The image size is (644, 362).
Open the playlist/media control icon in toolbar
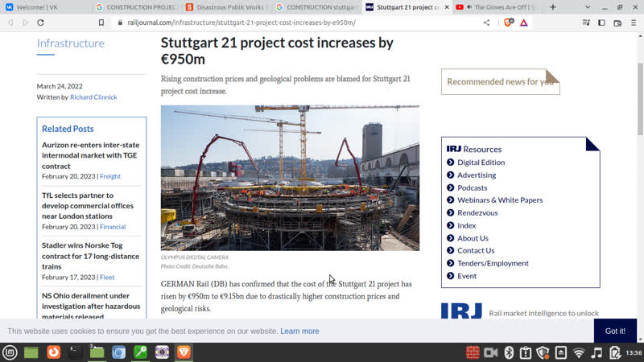pos(586,23)
